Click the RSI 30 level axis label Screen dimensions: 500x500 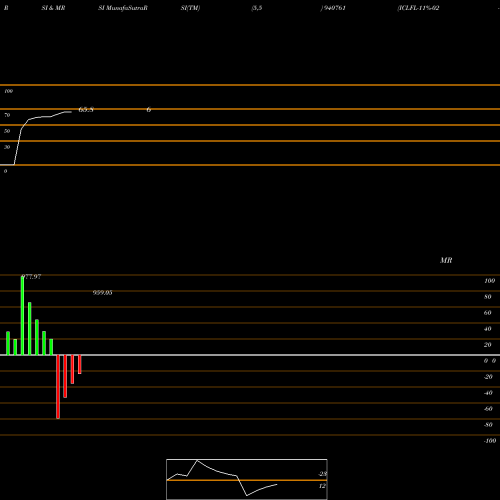(x=7, y=147)
